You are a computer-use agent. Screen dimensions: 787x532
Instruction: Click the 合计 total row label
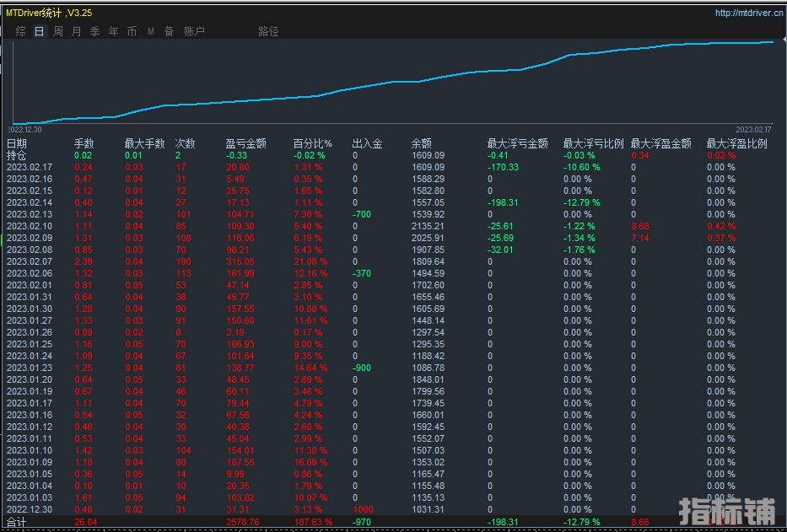coord(17,523)
